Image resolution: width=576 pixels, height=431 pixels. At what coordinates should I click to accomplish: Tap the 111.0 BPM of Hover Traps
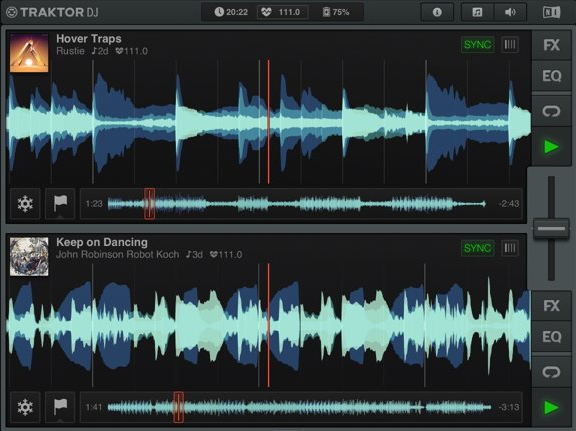point(132,51)
